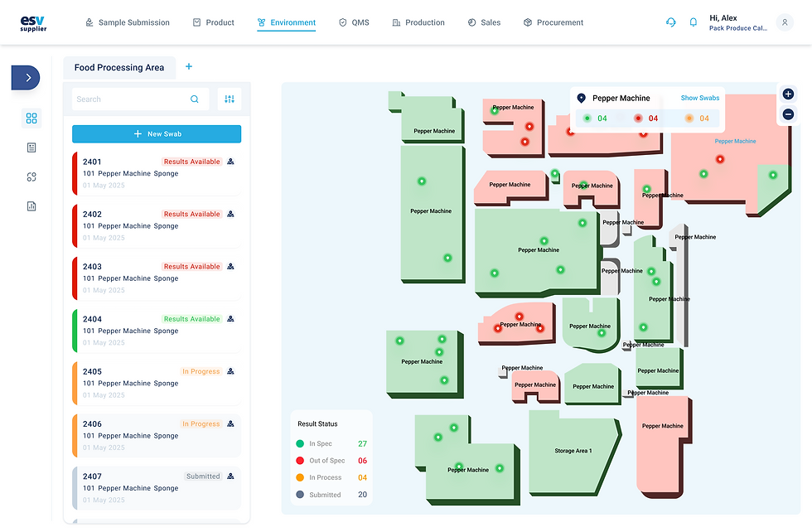Open the Procurement menu

coord(553,22)
